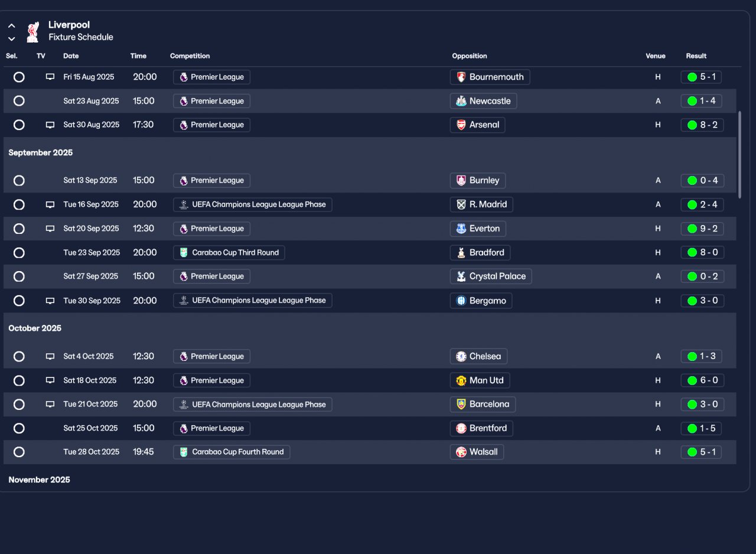Screen dimensions: 756x554
Task: Click the TV icon for Barcelona match
Action: pyautogui.click(x=50, y=405)
